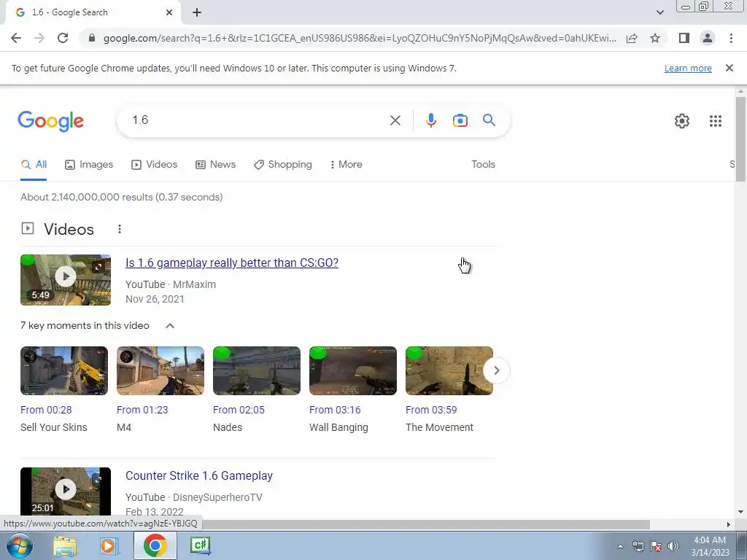Clear the search box text

tap(395, 120)
